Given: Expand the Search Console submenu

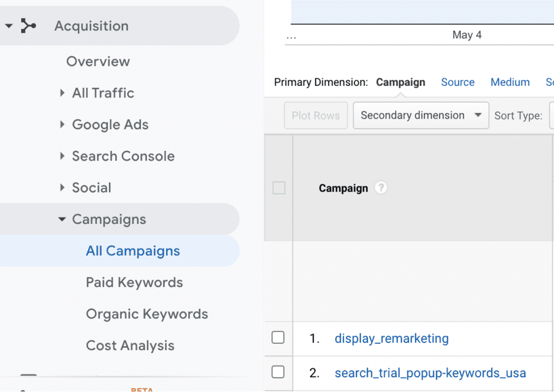Looking at the screenshot, I should pyautogui.click(x=63, y=156).
